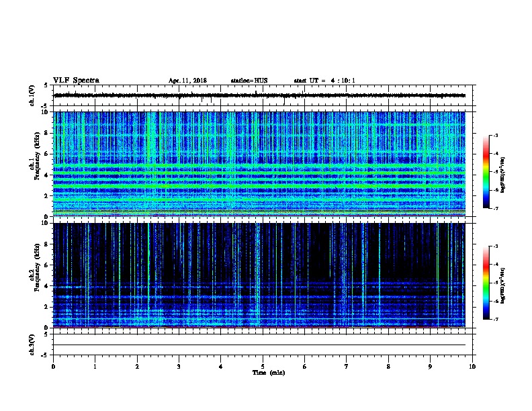532x411 pixels.
Task: Click the "ch.3(V)" axis label
Action: click(x=32, y=345)
